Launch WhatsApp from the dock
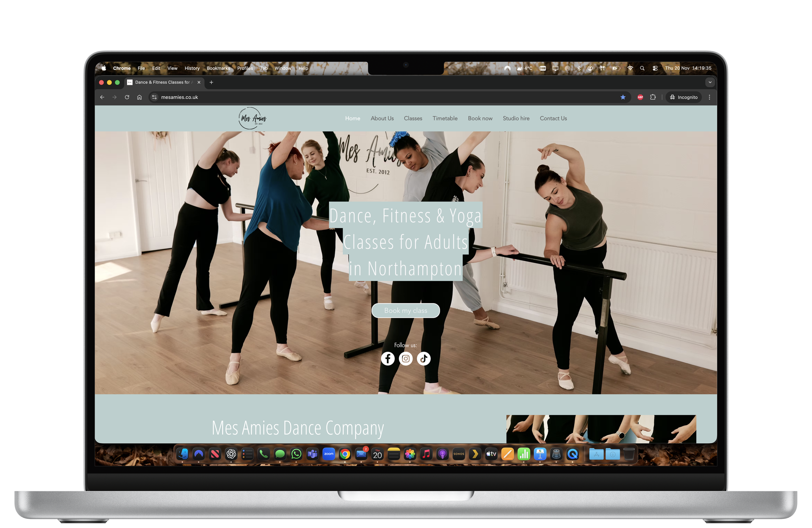This screenshot has width=812, height=528. pyautogui.click(x=296, y=454)
